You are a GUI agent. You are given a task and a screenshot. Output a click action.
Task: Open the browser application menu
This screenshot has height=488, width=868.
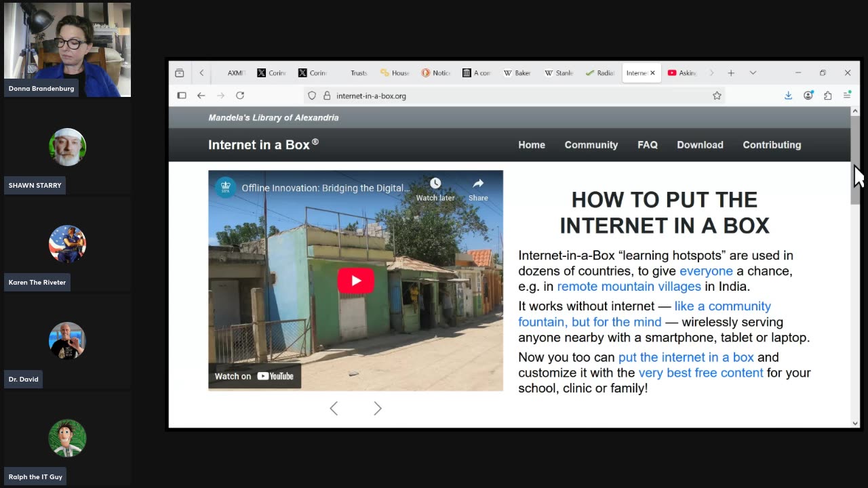[847, 96]
